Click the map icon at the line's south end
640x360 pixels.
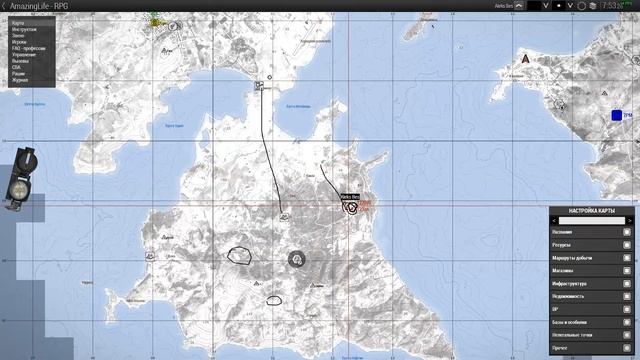(x=284, y=216)
